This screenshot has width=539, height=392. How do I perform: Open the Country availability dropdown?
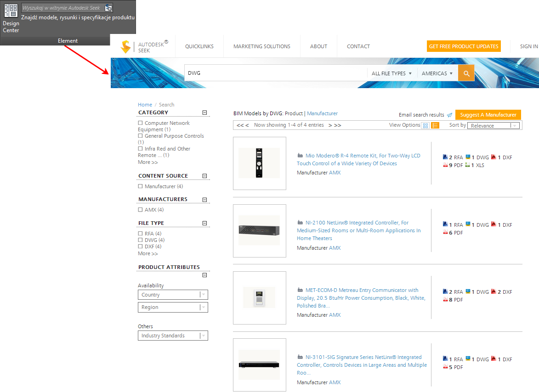pos(173,295)
